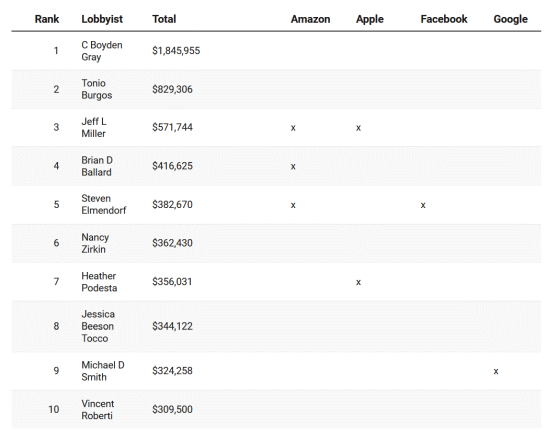Select the total $309,500
This screenshot has height=439, width=560.
point(172,409)
